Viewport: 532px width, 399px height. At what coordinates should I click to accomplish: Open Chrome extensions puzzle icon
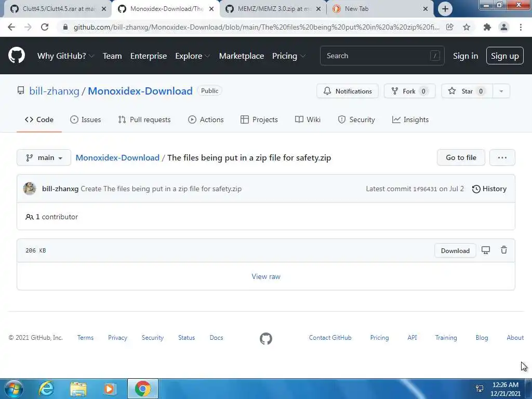pos(487,27)
